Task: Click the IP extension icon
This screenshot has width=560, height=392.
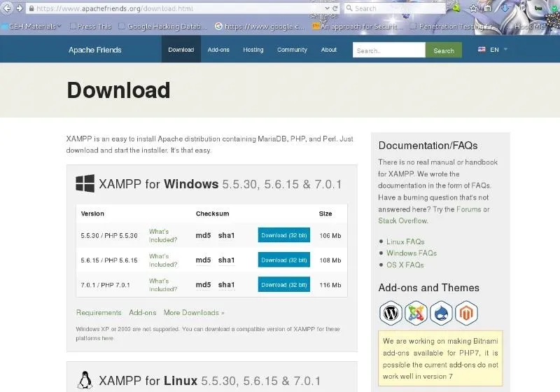Action: coord(521,8)
